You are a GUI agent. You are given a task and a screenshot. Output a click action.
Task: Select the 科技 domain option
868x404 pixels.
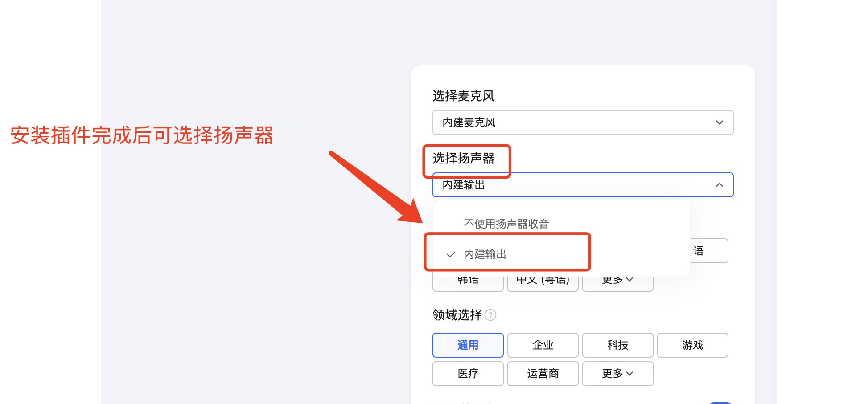pyautogui.click(x=617, y=345)
